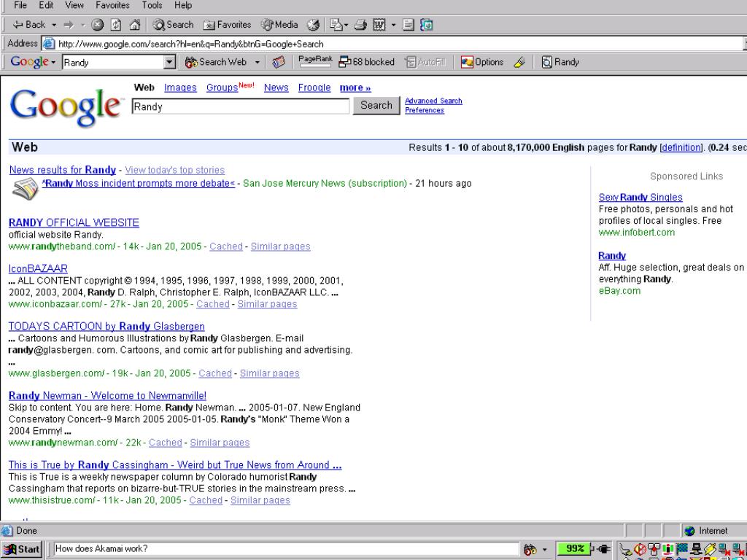This screenshot has width=747, height=560.
Task: Click the newspaper icon beside news result
Action: [x=25, y=189]
